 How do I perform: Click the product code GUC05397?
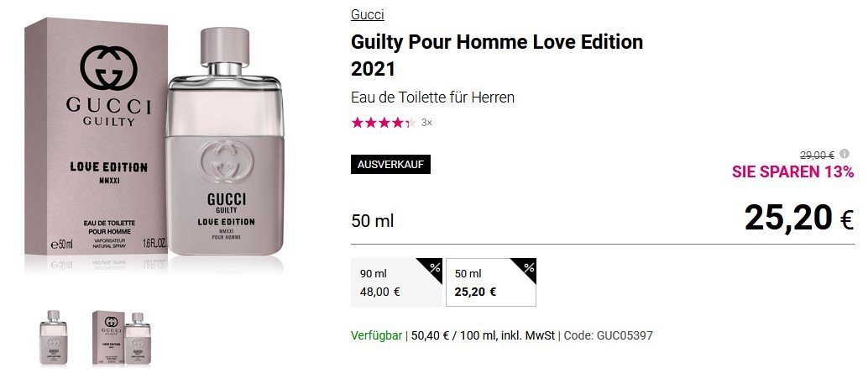tap(624, 335)
